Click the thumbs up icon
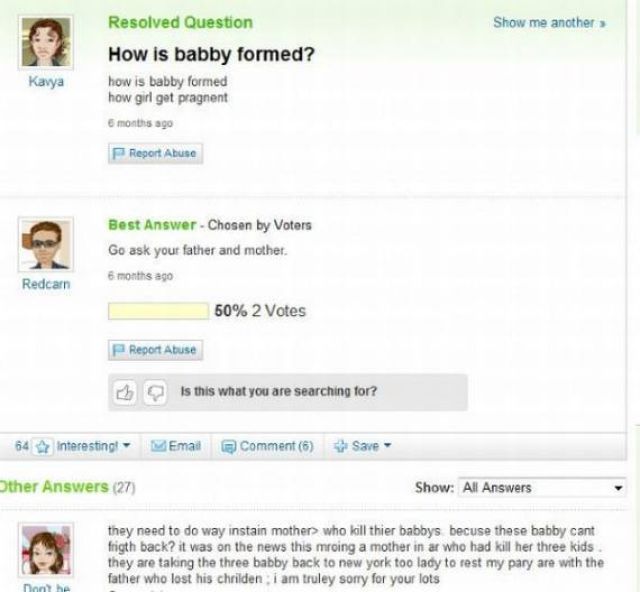Image resolution: width=640 pixels, height=592 pixels. pos(127,391)
